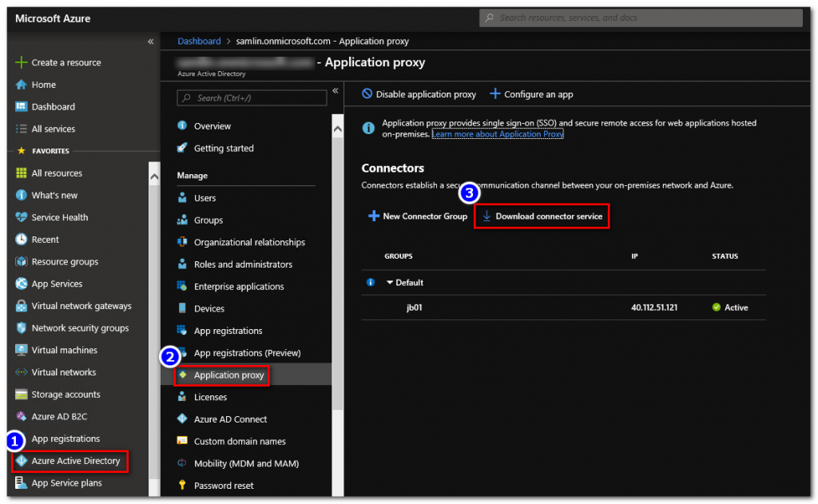Click the What's new info icon
This screenshot has height=504, width=818.
coord(21,195)
